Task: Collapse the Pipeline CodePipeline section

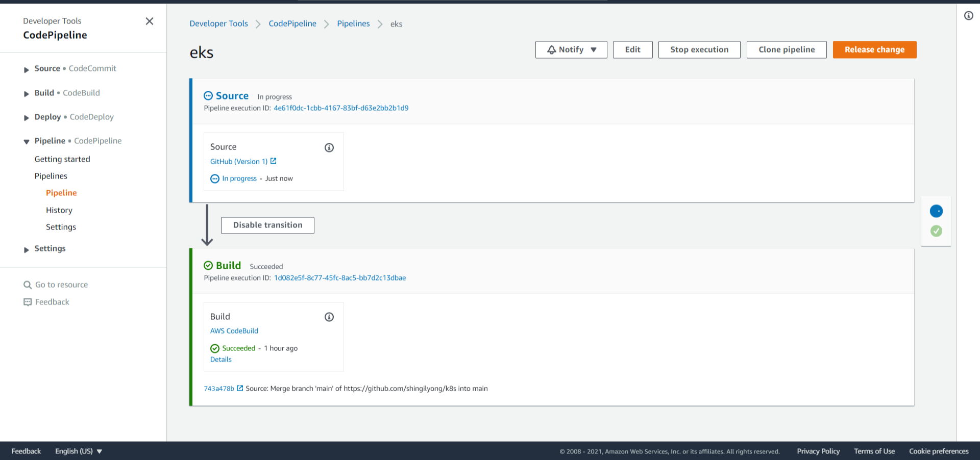Action: coord(27,142)
